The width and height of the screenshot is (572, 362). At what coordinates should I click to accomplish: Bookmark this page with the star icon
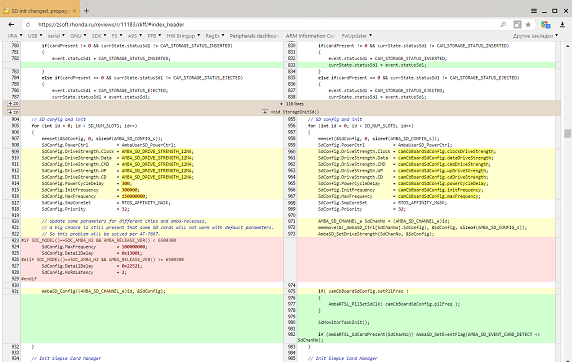coord(528,24)
